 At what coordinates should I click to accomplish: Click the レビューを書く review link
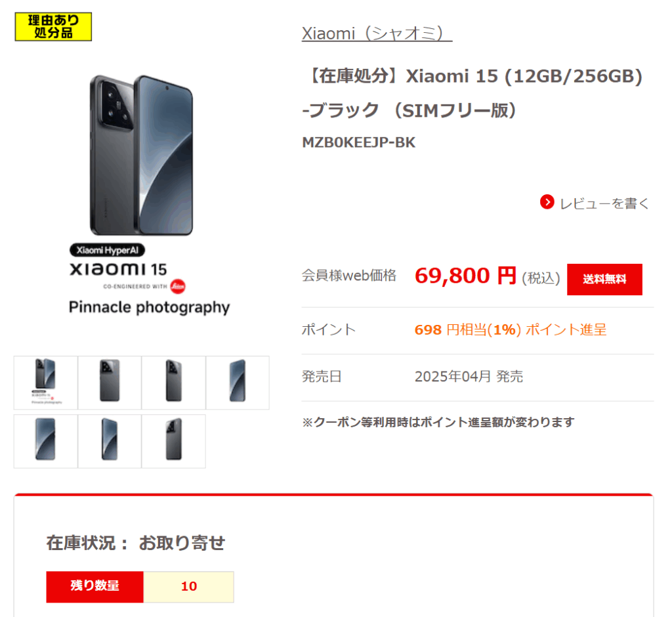pos(604,203)
